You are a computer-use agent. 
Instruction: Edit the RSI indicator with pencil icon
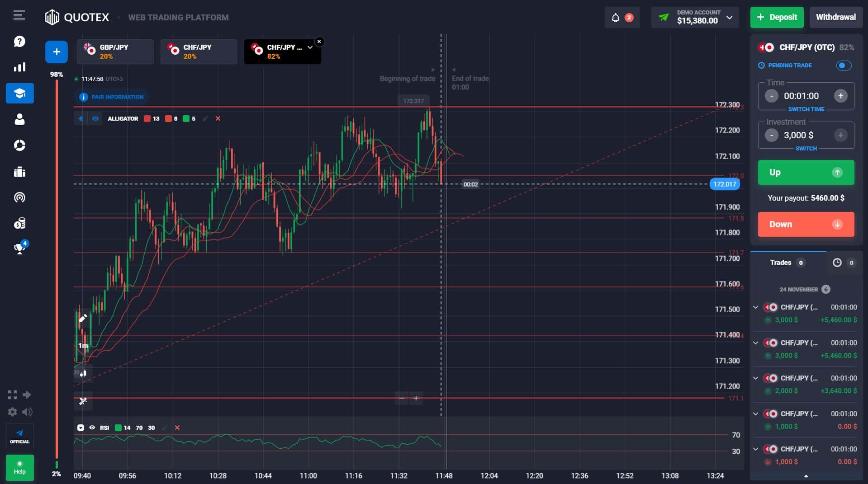point(165,428)
